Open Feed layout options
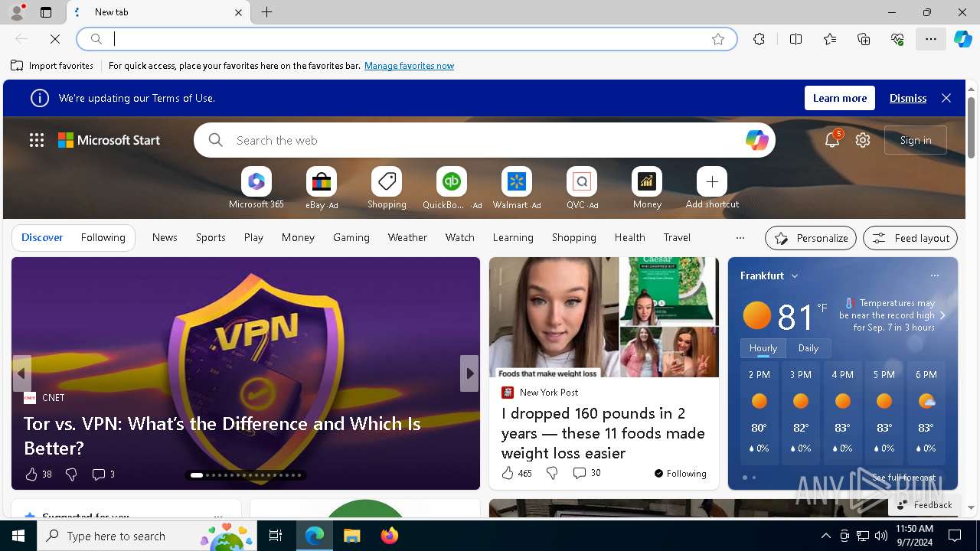This screenshot has width=980, height=551. pyautogui.click(x=910, y=238)
